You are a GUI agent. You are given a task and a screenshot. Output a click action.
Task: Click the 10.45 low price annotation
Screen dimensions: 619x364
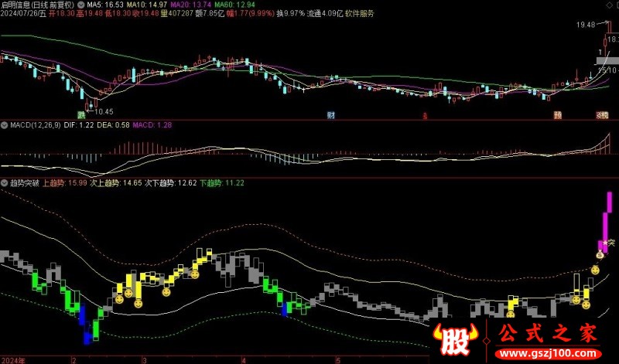(104, 112)
